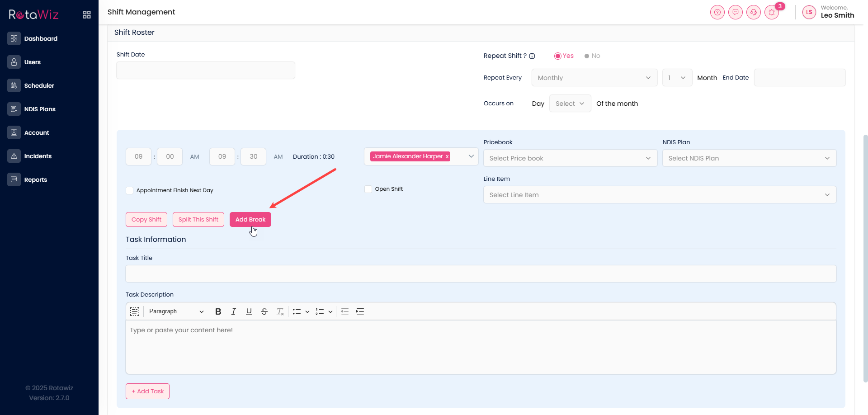The width and height of the screenshot is (868, 415).
Task: Toggle bold formatting in Task Description
Action: click(x=218, y=311)
